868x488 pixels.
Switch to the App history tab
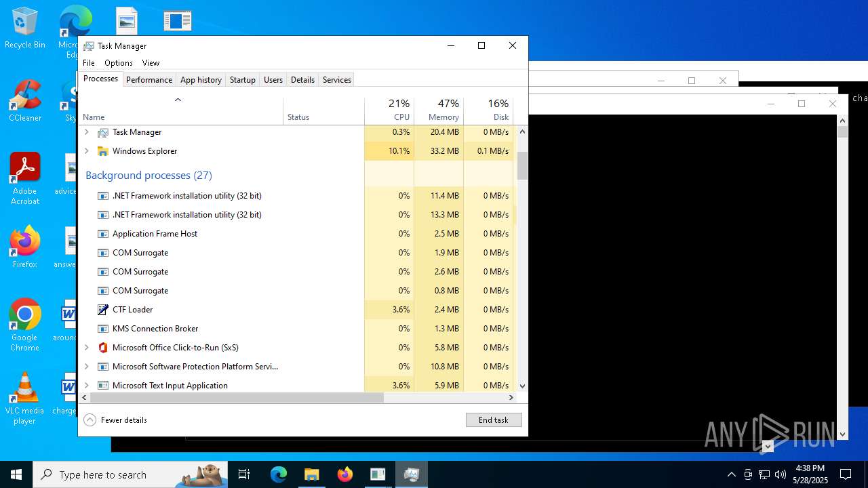coord(201,80)
